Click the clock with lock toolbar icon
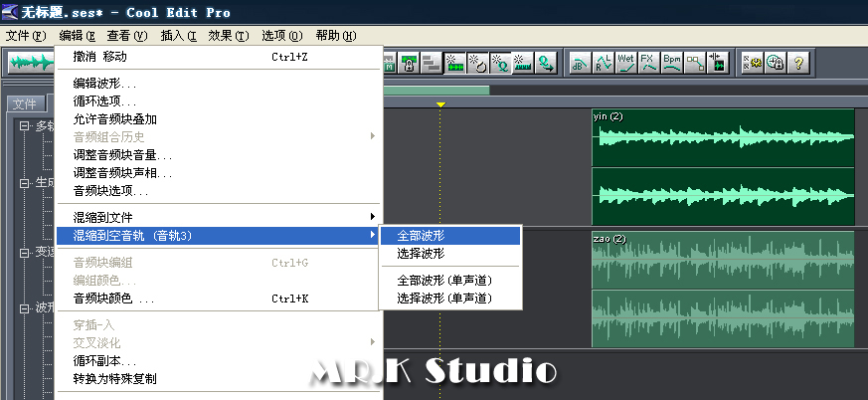Viewport: 868px width, 400px height. pos(776,63)
